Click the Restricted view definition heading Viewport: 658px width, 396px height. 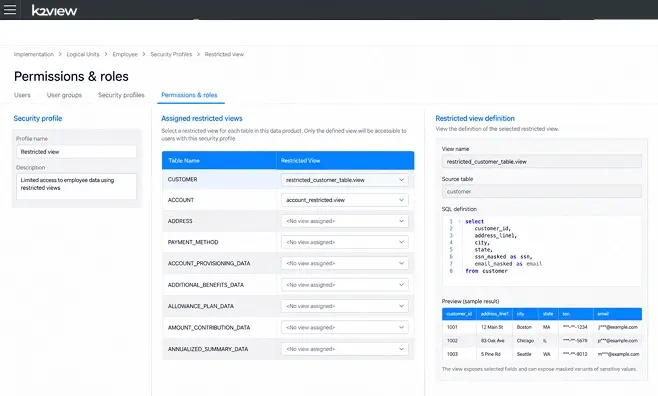475,118
